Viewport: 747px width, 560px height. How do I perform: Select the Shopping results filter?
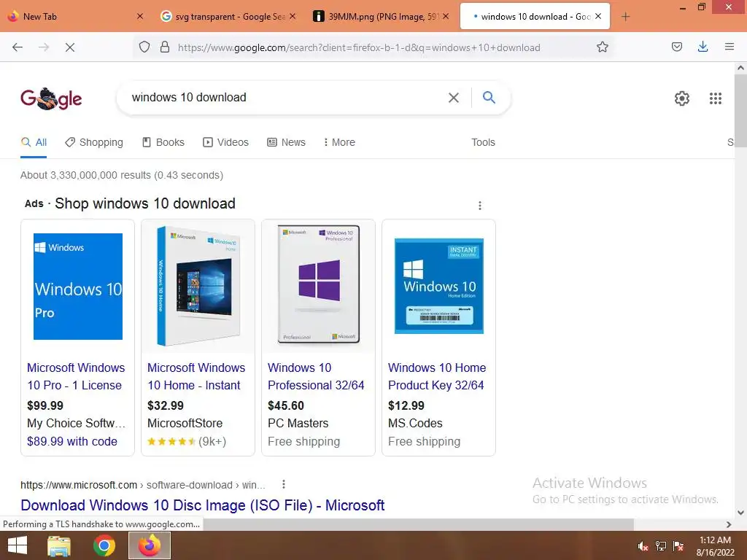(x=94, y=142)
